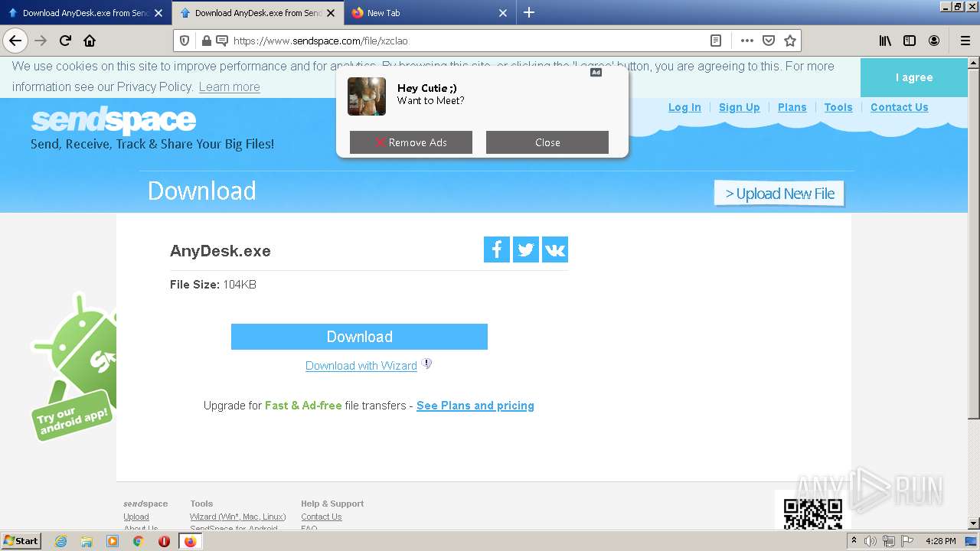This screenshot has height=551, width=980.
Task: Accept cookies with I agree button
Action: (x=914, y=77)
